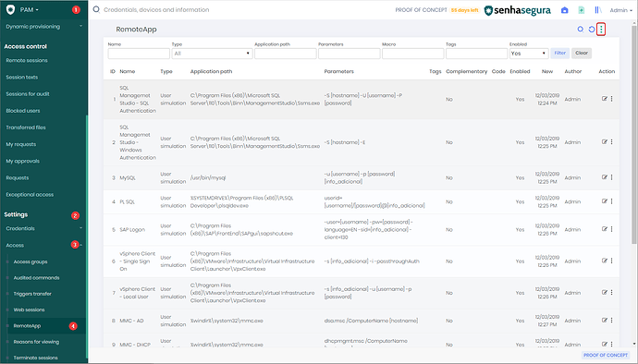The image size is (638, 364).
Task: Expand the Credentials settings submenu
Action: click(44, 228)
